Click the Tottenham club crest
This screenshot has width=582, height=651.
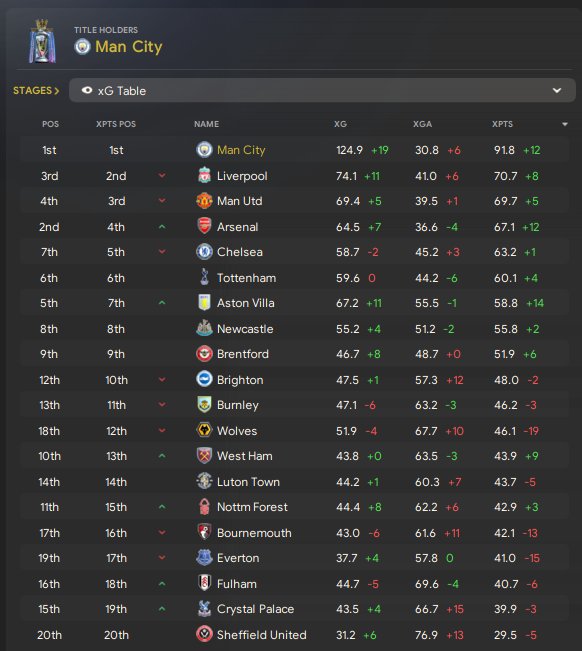pyautogui.click(x=204, y=277)
